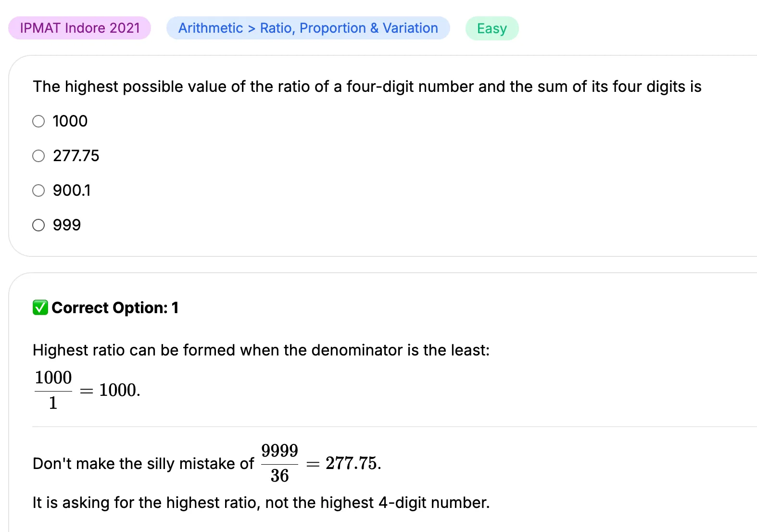The image size is (757, 532).
Task: Click the 1000 over 1 fraction
Action: click(x=53, y=390)
